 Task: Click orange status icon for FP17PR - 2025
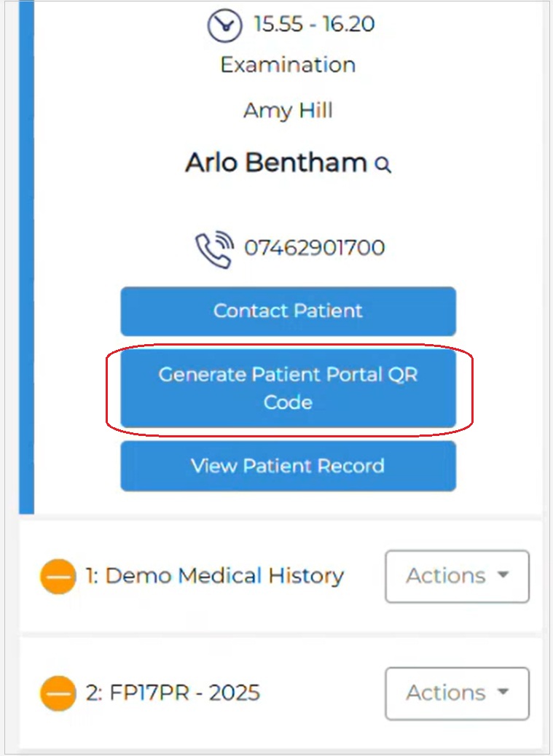pyautogui.click(x=58, y=693)
